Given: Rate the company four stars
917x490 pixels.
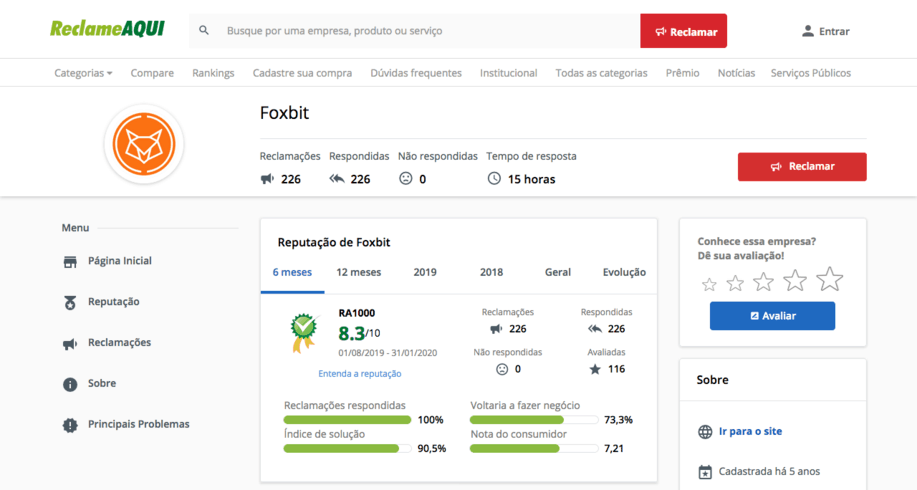Looking at the screenshot, I should pyautogui.click(x=795, y=281).
